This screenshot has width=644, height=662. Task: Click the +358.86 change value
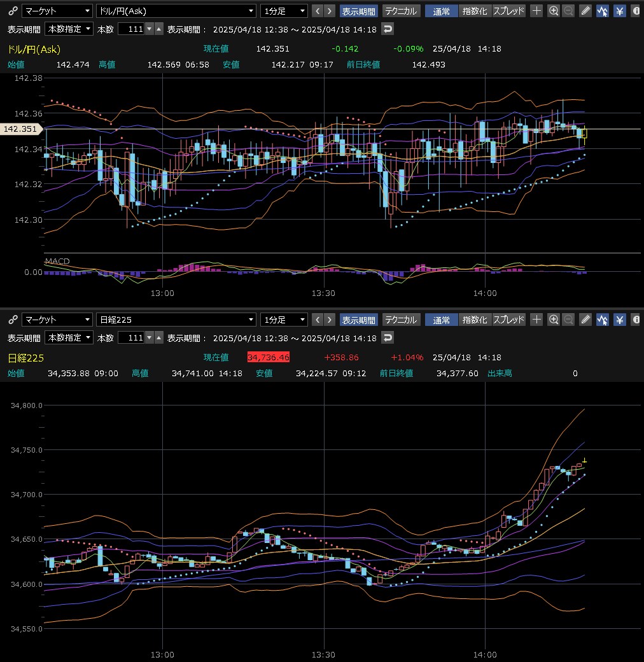tap(341, 357)
